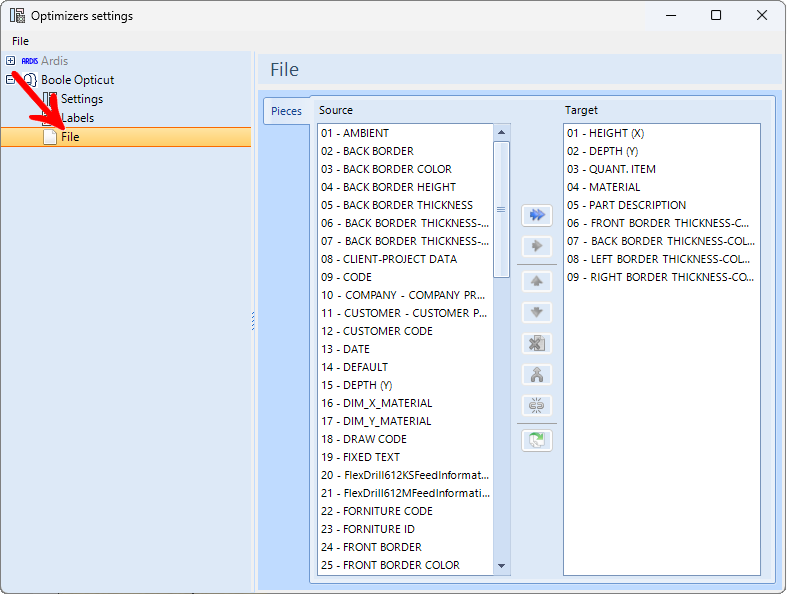Open Settings under Boole Opticut
Viewport: 789px width, 601px height.
[x=82, y=99]
